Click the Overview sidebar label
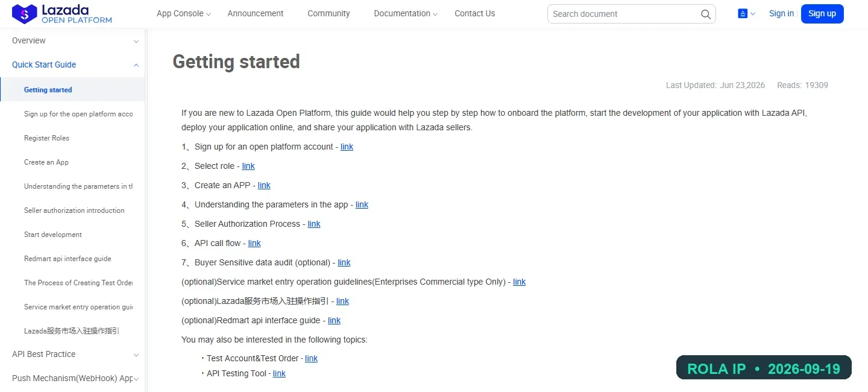 pos(29,40)
